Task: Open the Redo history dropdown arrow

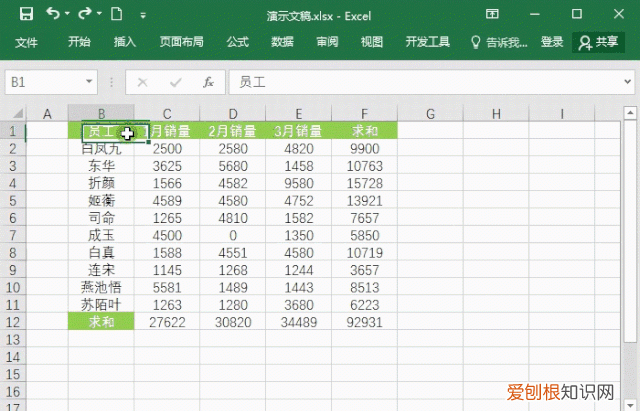Action: [x=99, y=14]
